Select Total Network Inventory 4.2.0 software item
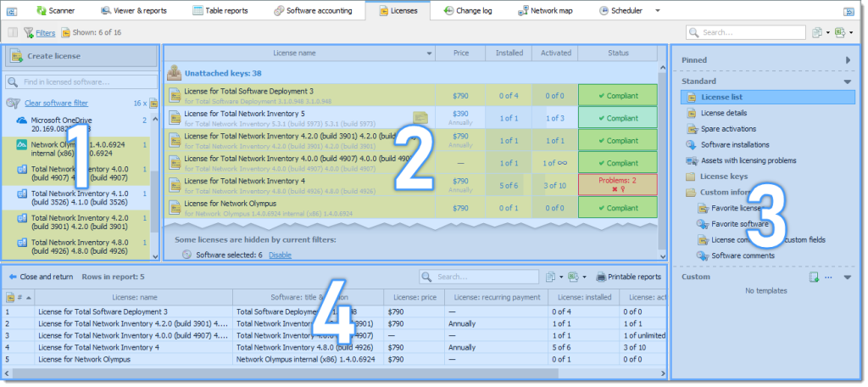This screenshot has height=387, width=868. [x=77, y=222]
